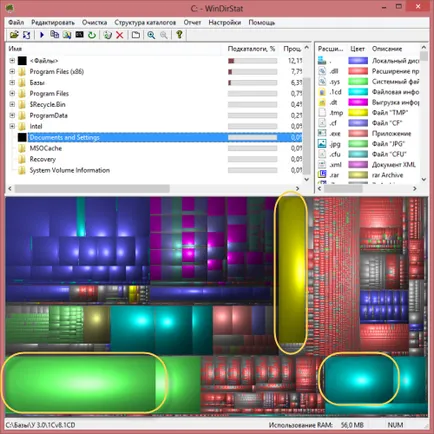This screenshot has width=434, height=434.
Task: Open command prompt here via toolbar icon
Action: (x=79, y=35)
